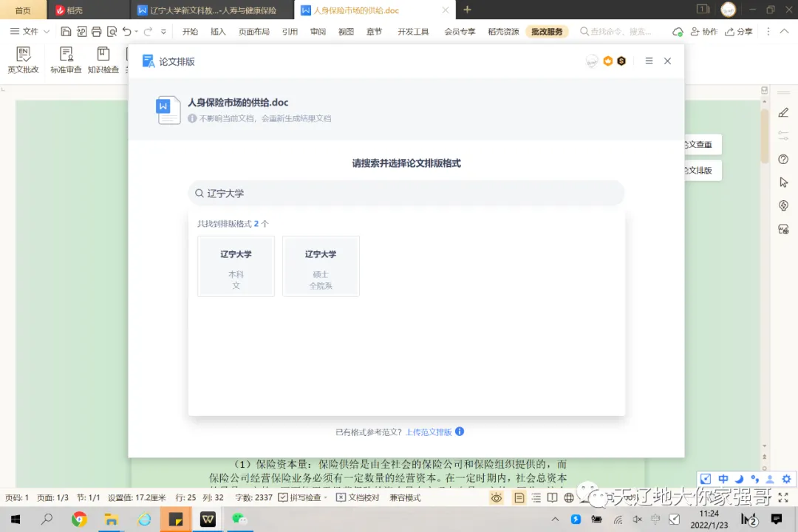Switch to reading layout in status bar
Viewport: 798px width, 532px height.
[552, 498]
